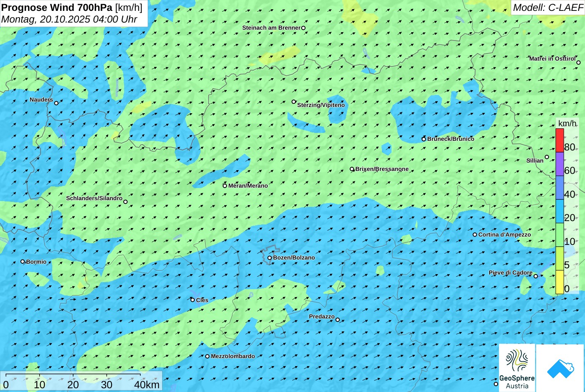Click the 'Mezzolombardo' label text
The width and height of the screenshot is (585, 392).
click(x=233, y=356)
